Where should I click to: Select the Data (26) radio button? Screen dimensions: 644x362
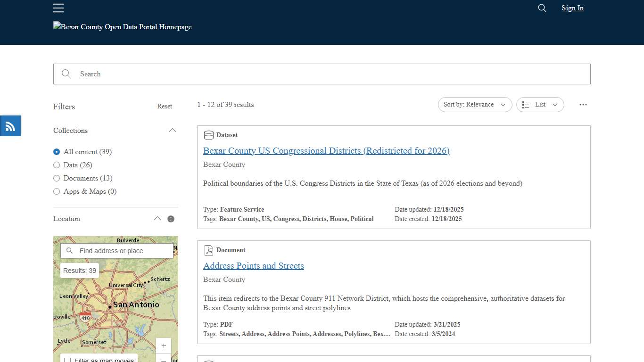pos(57,165)
